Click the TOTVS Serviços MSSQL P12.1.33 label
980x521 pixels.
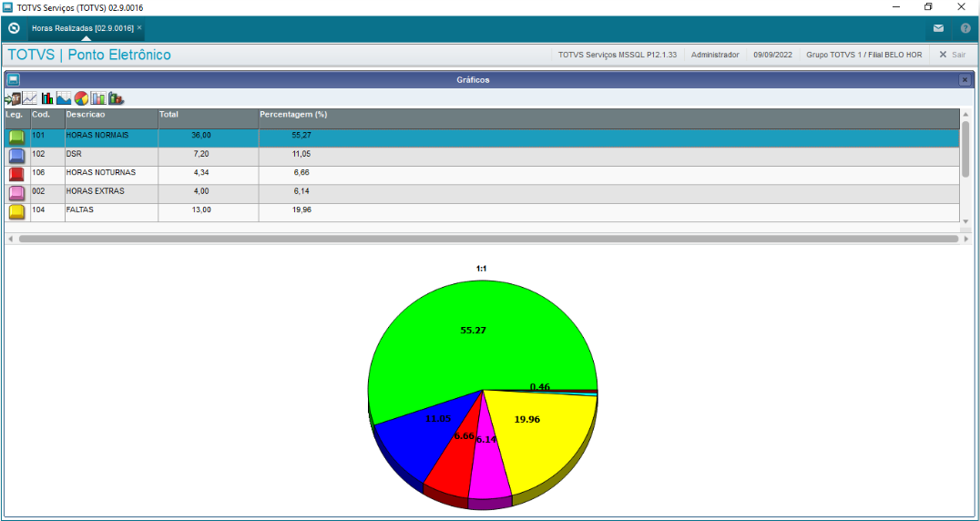tap(618, 55)
